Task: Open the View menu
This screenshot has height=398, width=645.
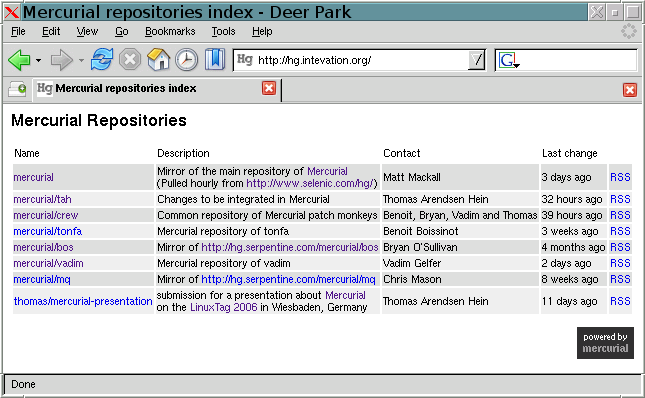Action: point(87,31)
